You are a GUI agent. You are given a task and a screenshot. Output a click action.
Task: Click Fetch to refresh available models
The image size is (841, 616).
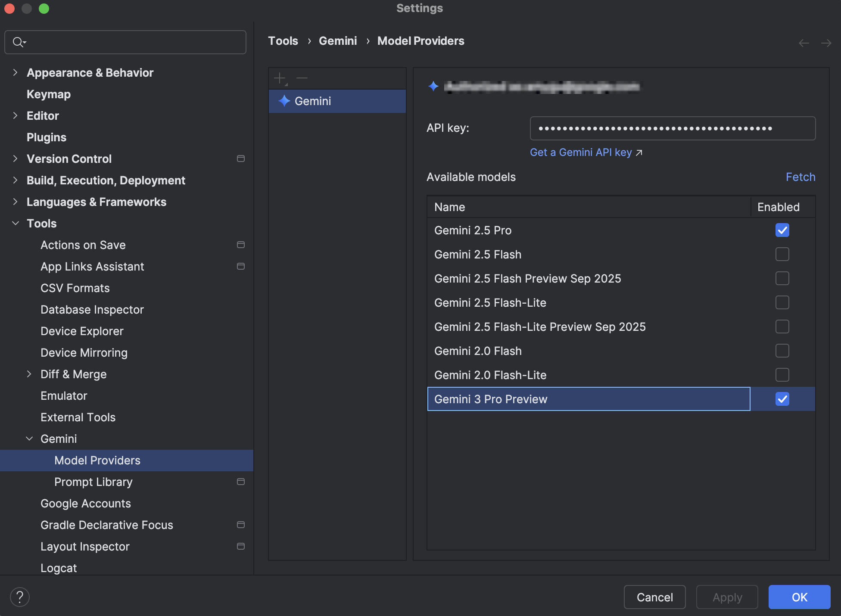click(x=801, y=177)
